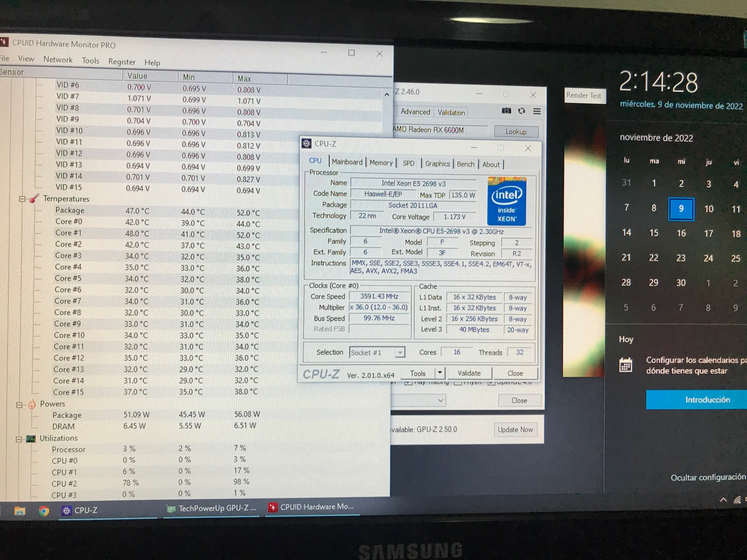This screenshot has height=560, width=747.
Task: Click the Render Test window title
Action: click(583, 95)
